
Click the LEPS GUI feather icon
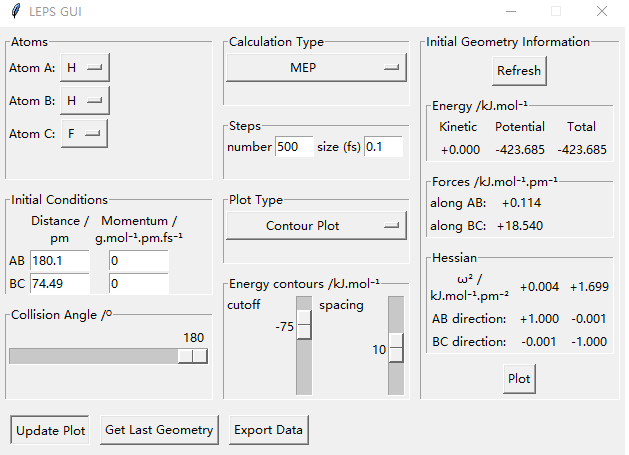coord(13,11)
